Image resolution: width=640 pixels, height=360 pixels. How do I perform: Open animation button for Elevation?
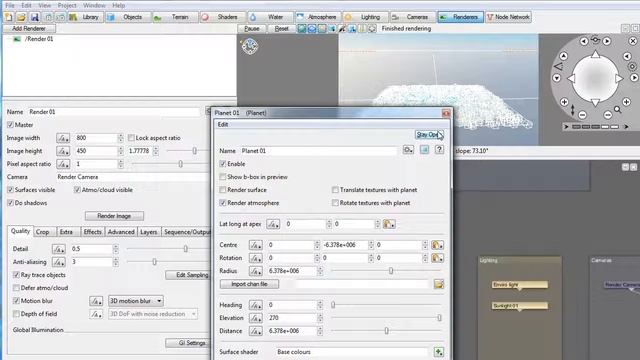pyautogui.click(x=256, y=318)
